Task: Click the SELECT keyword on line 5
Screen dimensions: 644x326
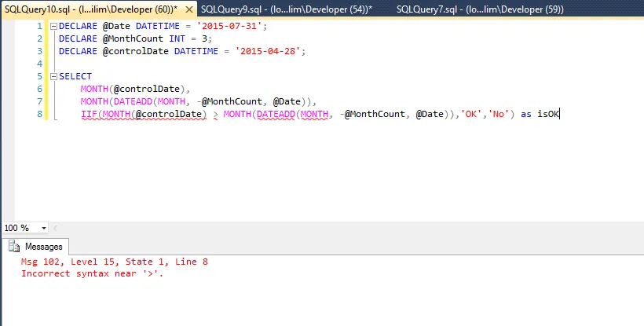Action: tap(75, 76)
